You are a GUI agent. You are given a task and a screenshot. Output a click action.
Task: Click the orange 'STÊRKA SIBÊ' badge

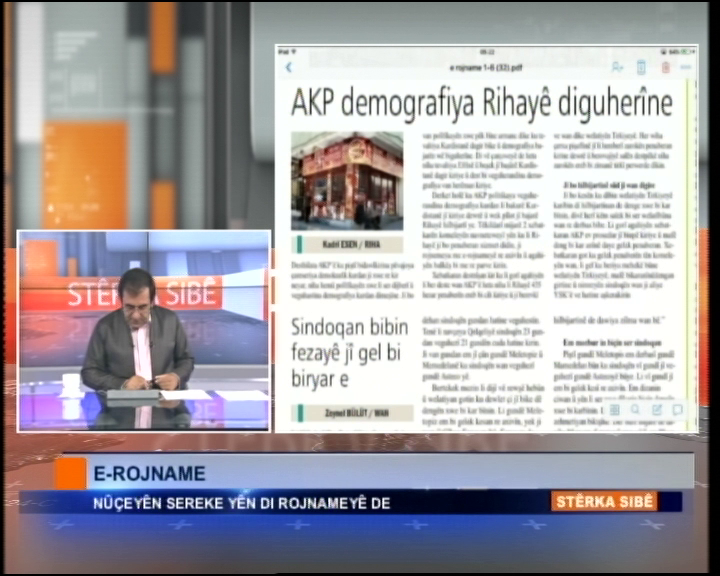pyautogui.click(x=604, y=501)
